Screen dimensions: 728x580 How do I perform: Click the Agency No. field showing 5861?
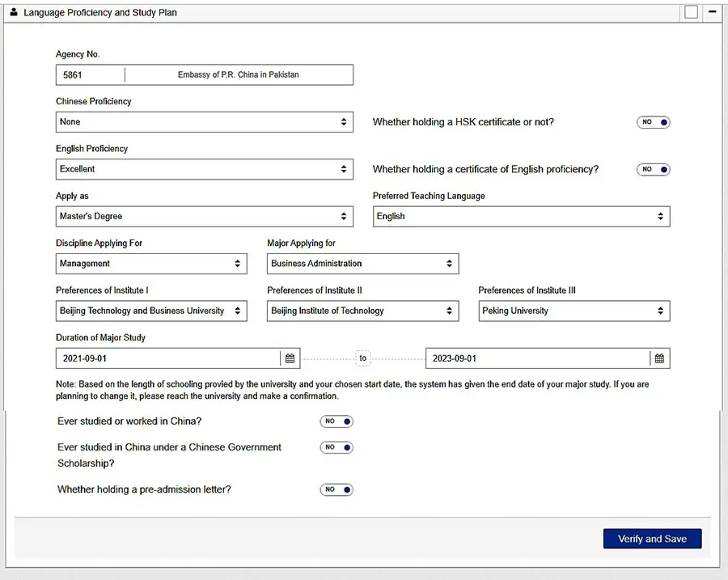coord(89,75)
